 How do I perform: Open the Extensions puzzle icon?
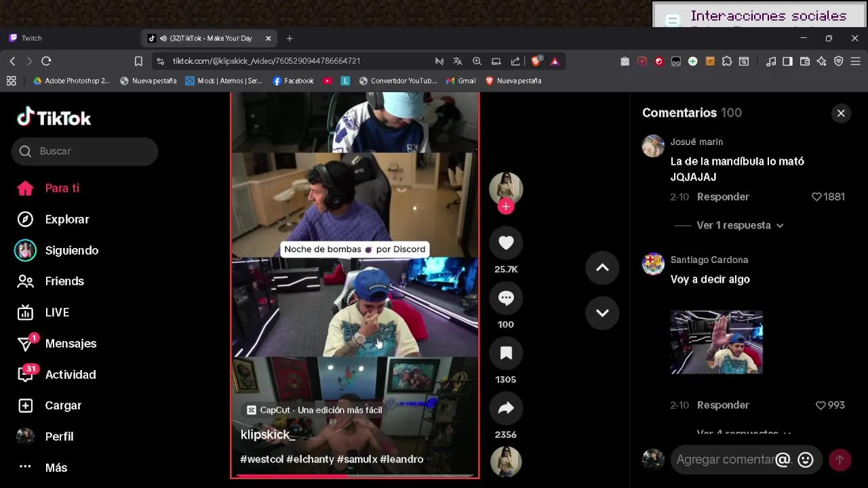click(x=727, y=61)
